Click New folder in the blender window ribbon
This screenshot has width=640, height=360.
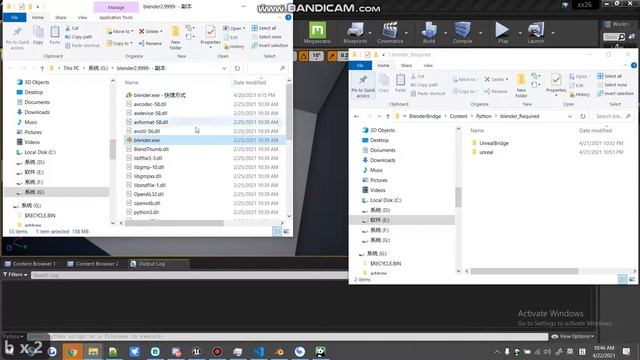click(x=176, y=38)
